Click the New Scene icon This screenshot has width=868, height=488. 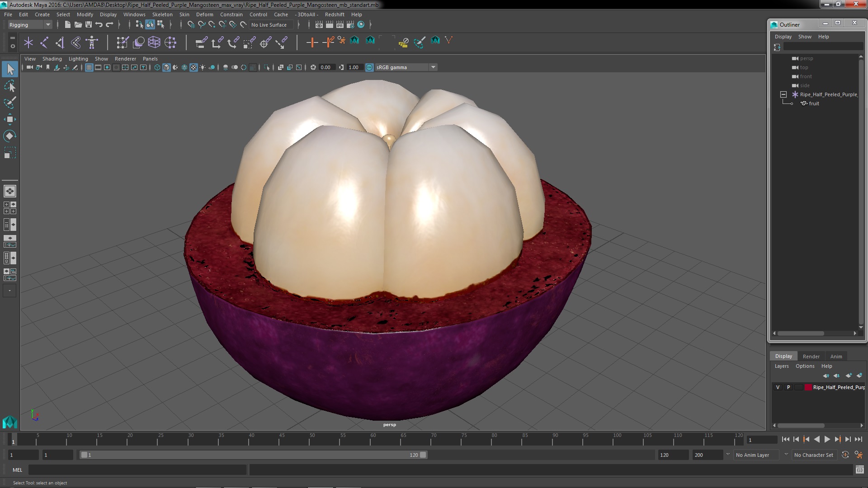click(67, 25)
